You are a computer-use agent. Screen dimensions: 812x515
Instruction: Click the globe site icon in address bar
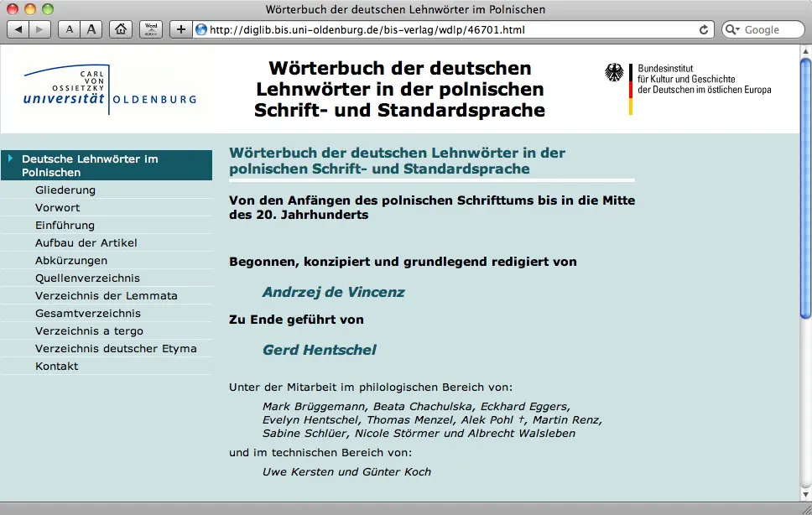point(201,29)
